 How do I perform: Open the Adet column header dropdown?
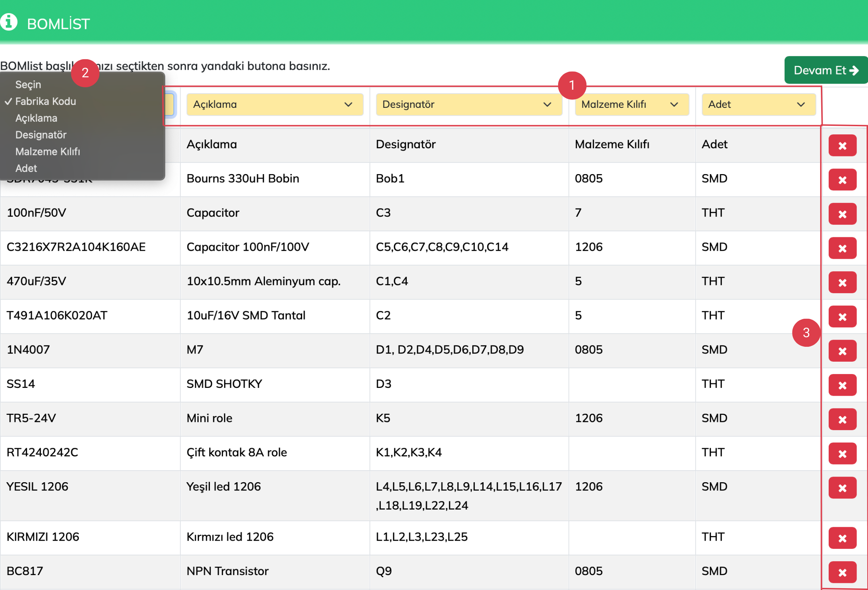point(758,105)
